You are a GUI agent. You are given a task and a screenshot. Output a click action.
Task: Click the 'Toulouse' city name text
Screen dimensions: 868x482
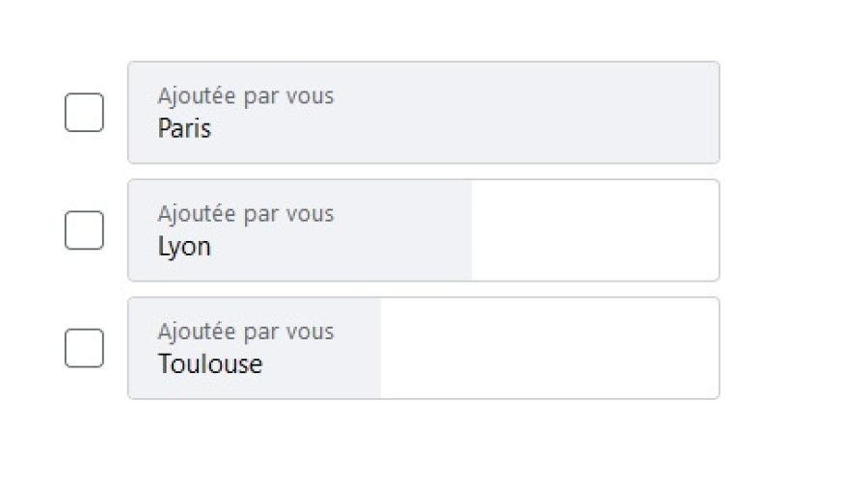[209, 364]
